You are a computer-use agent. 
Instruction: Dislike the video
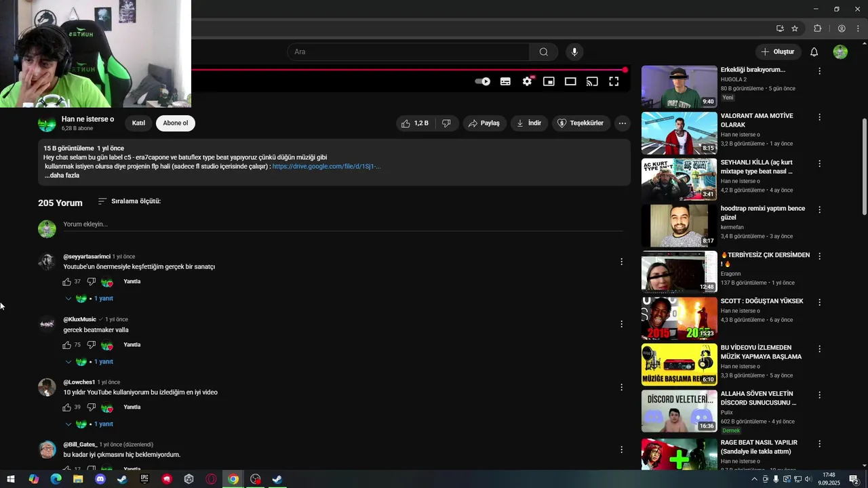446,123
